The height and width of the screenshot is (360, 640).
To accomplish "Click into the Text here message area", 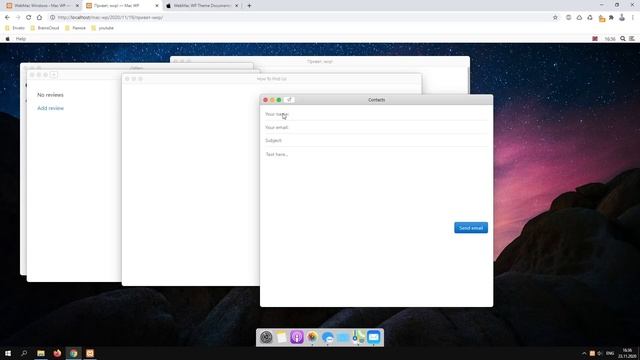I will [x=376, y=184].
